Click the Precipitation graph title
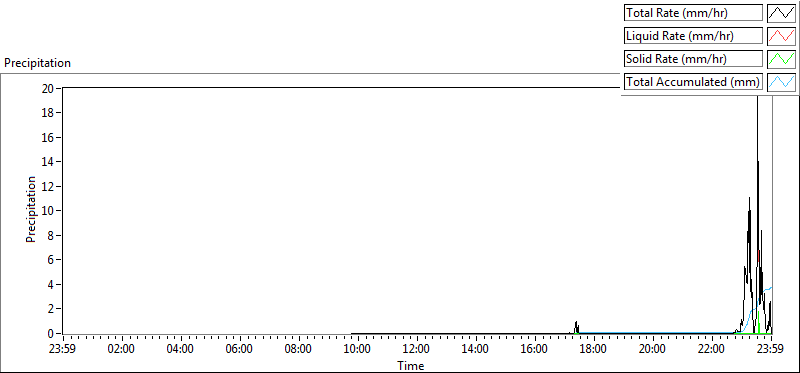Screen dimensions: 800x373 tap(37, 63)
